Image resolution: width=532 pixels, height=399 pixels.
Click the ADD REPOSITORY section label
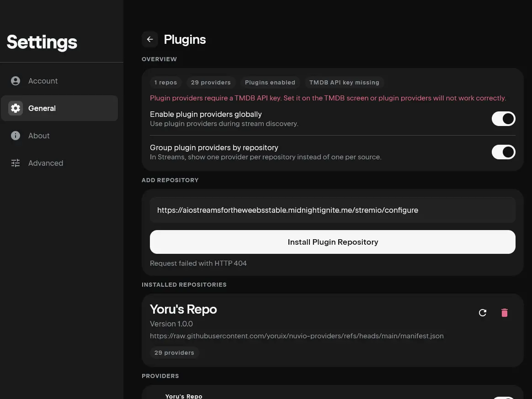pos(170,180)
